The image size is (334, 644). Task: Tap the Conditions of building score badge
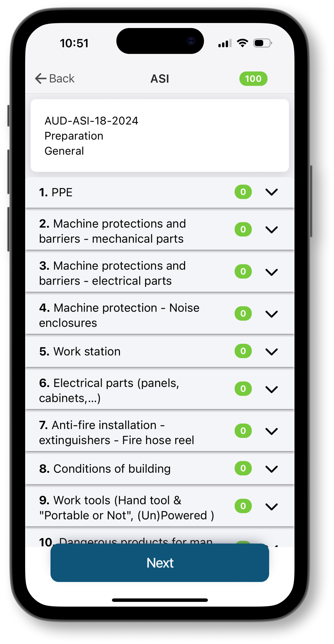click(x=243, y=468)
